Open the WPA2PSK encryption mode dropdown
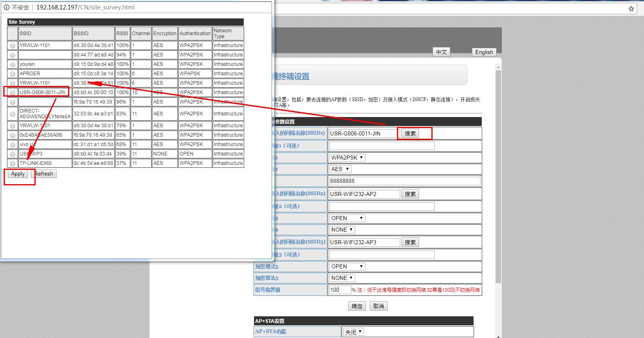Image resolution: width=644 pixels, height=338 pixels. click(x=347, y=158)
